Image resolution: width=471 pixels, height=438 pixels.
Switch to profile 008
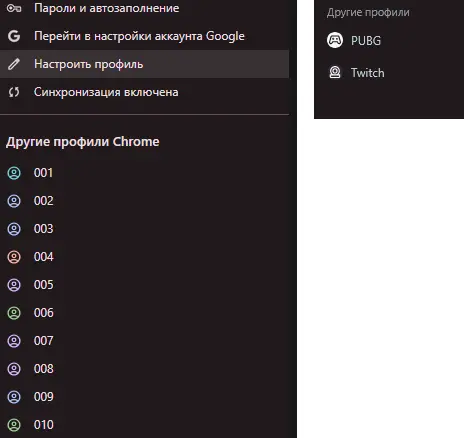tap(144, 369)
